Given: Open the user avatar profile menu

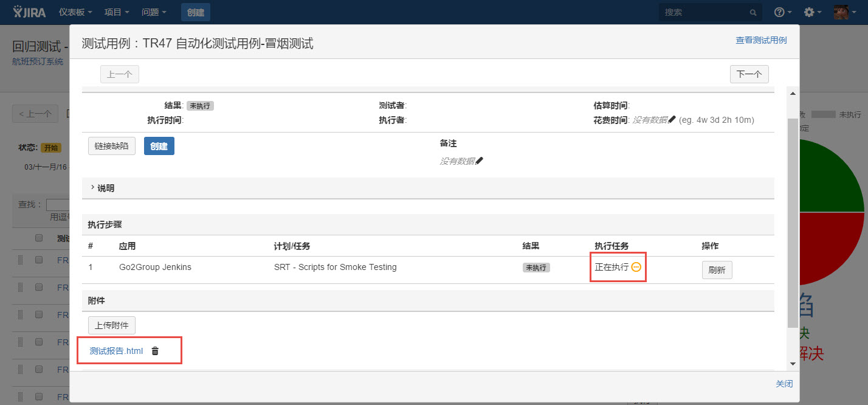Looking at the screenshot, I should coord(844,12).
